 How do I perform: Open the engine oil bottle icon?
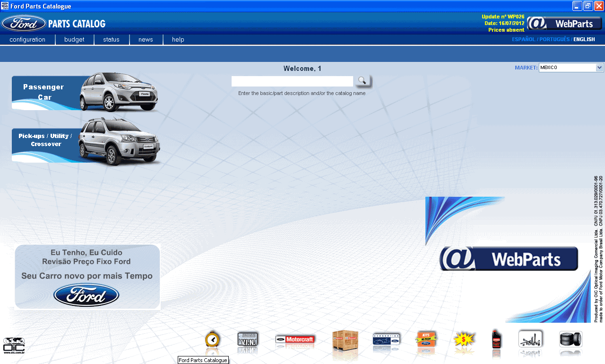point(496,339)
